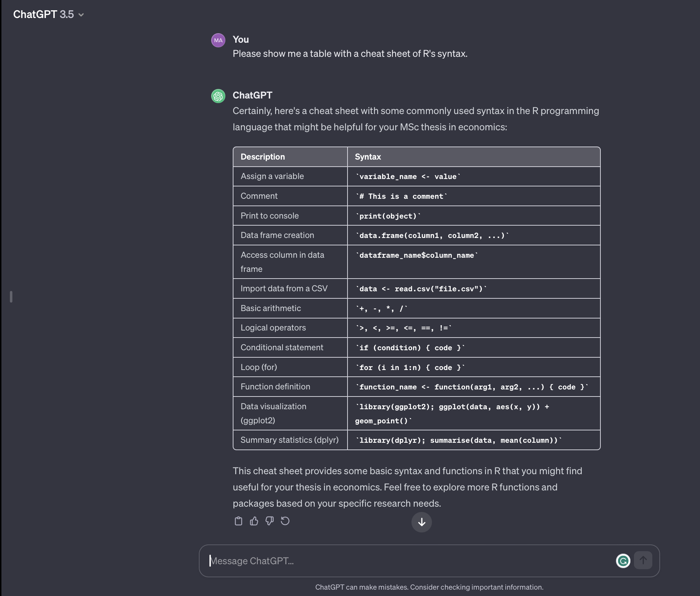
Task: Collapse the sidebar with the edge handle
Action: [11, 297]
